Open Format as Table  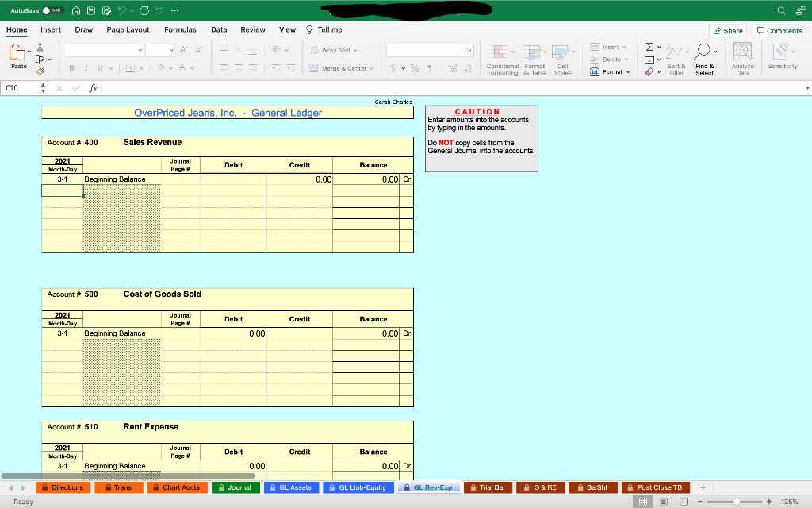click(535, 60)
